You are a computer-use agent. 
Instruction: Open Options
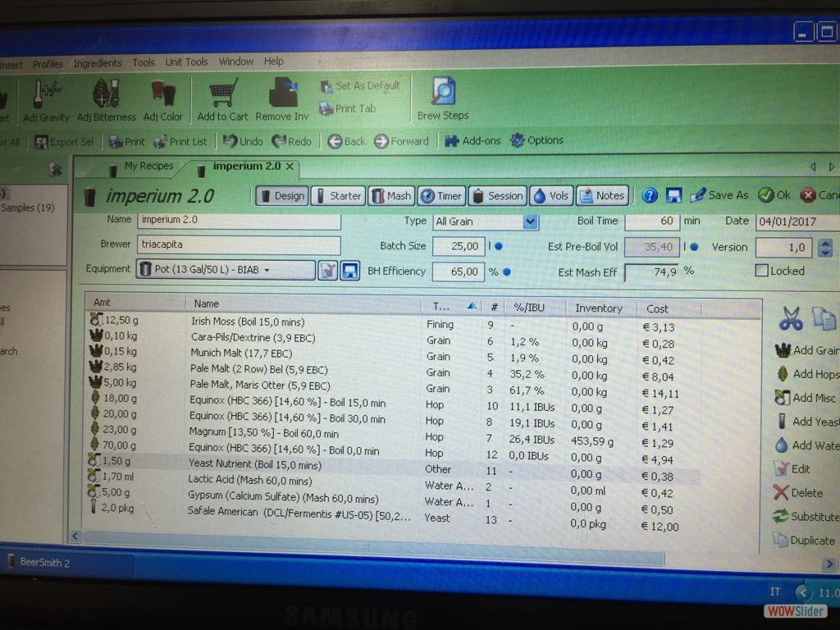click(536, 140)
